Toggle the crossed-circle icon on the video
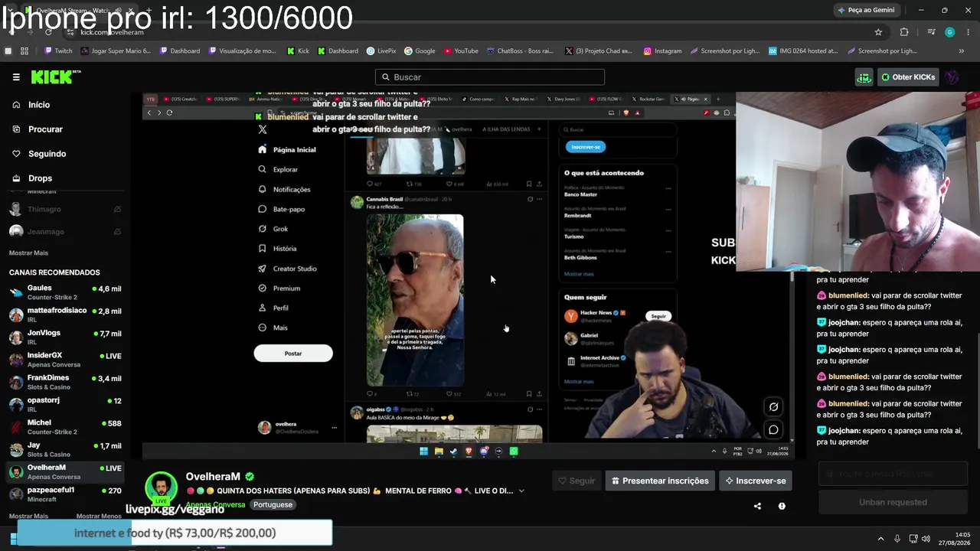This screenshot has height=551, width=980. 773,407
